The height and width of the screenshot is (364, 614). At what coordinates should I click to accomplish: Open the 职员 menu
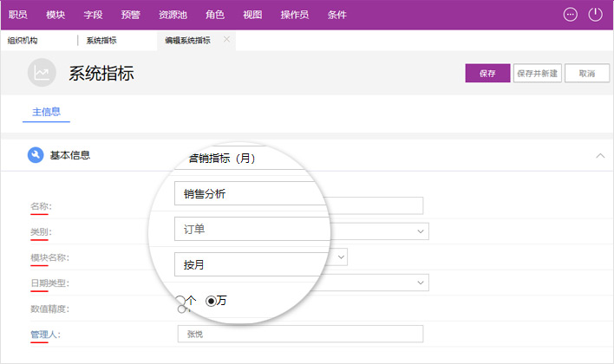pos(18,15)
